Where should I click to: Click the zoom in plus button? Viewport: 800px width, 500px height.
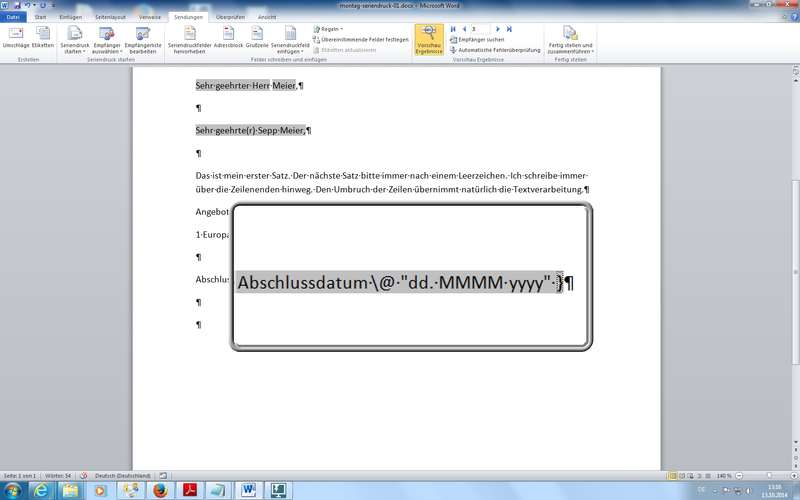coord(794,476)
